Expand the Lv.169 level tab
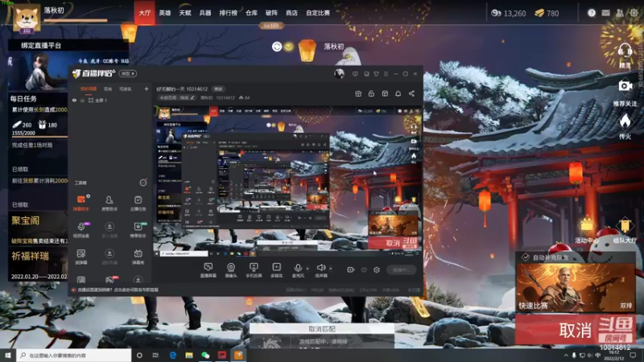 click(271, 26)
